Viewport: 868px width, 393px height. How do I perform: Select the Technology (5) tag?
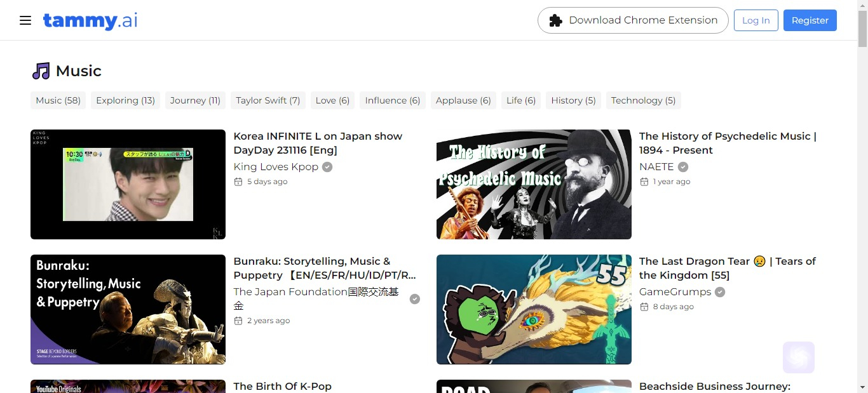(644, 100)
